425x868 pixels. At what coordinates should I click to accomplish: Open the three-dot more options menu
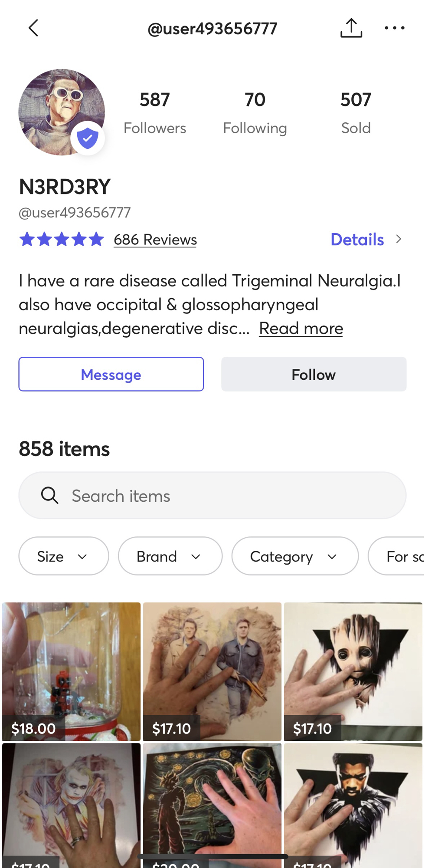click(x=394, y=28)
